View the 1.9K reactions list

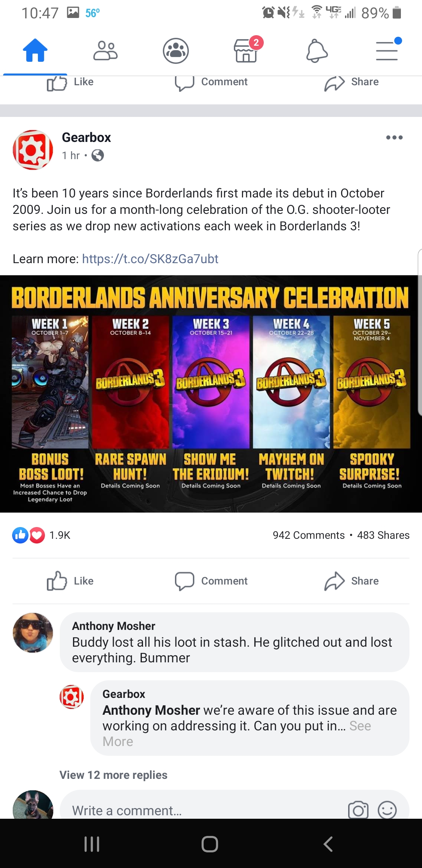[x=41, y=535]
